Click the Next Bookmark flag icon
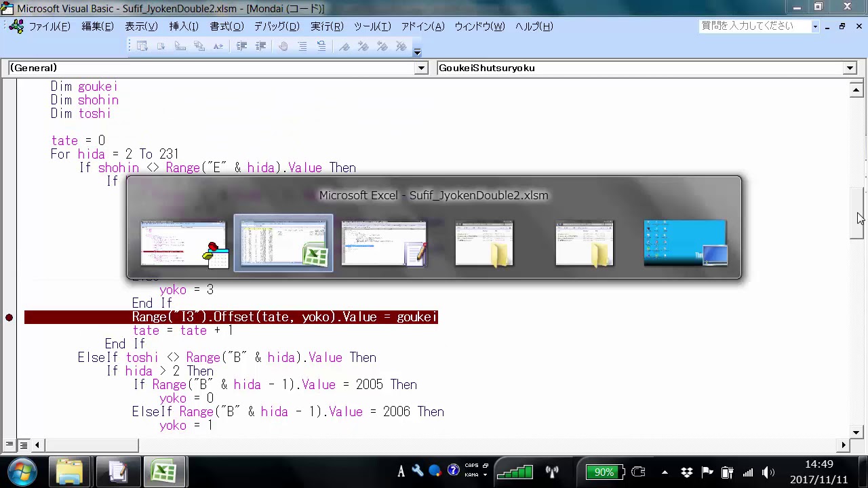The image size is (868, 488). [x=363, y=46]
